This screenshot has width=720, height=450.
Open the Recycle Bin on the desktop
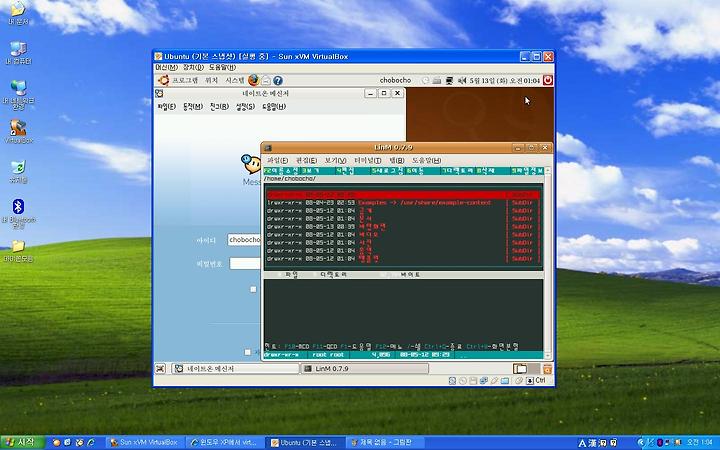click(x=18, y=167)
